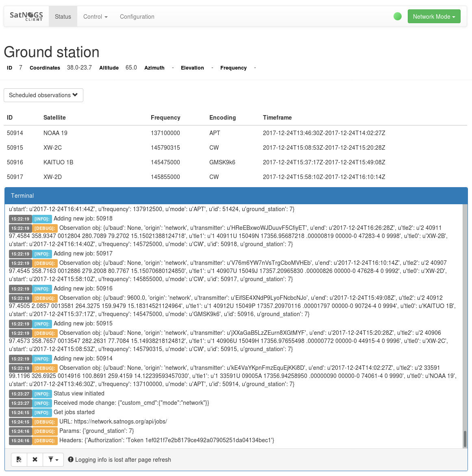Click the terminal scrollbar thumb
The image size is (472, 476).
465,439
